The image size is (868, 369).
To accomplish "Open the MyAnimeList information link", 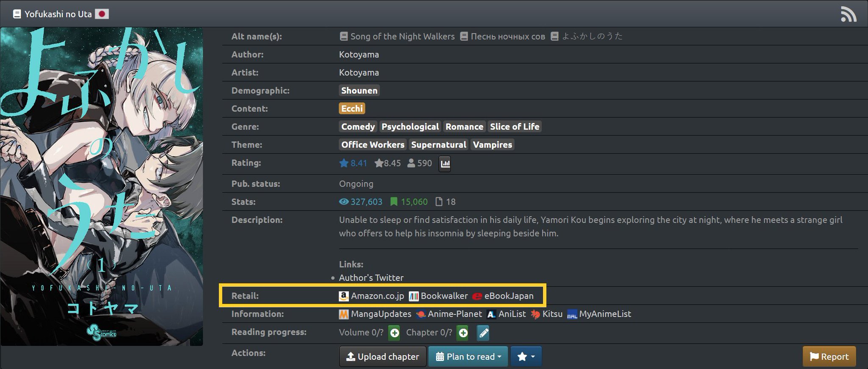I will tap(599, 314).
